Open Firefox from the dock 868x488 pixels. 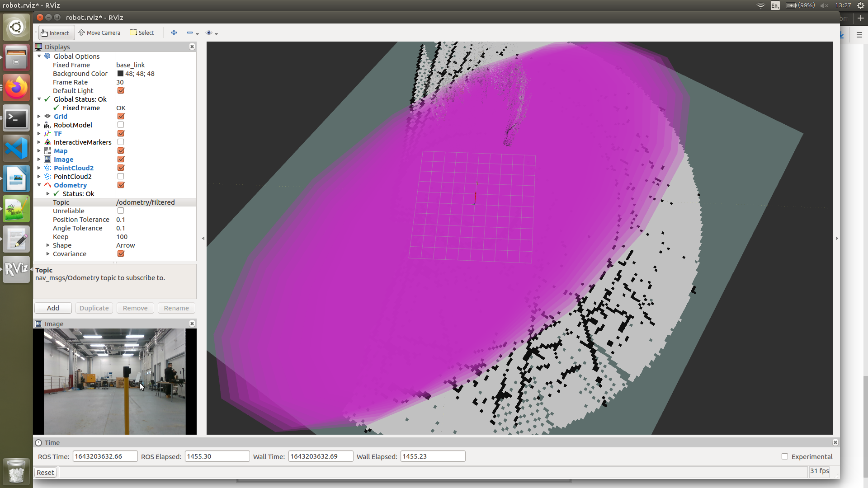tap(16, 88)
